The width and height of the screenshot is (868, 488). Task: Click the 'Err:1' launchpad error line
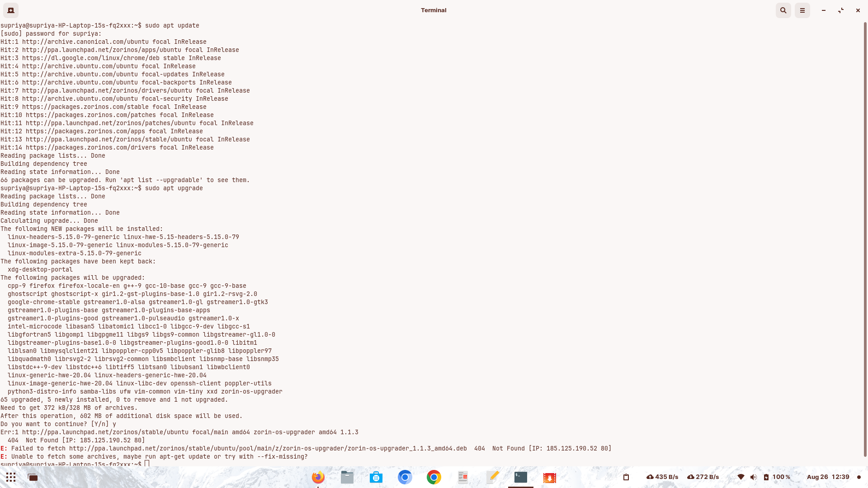point(179,432)
